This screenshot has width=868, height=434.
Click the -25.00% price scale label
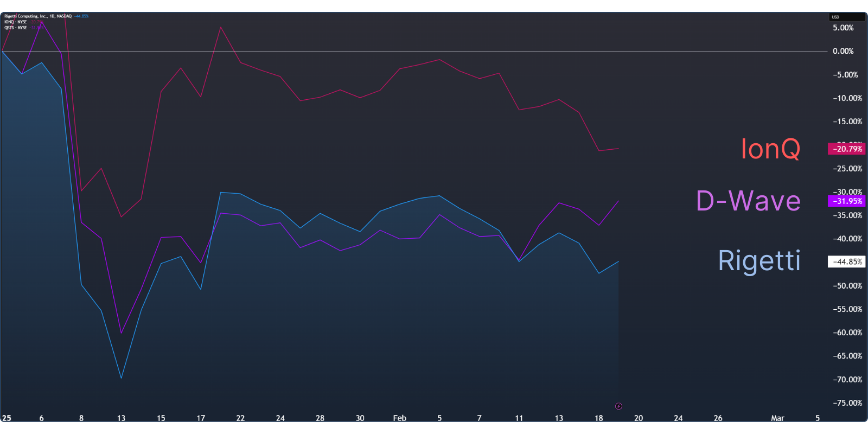pos(847,168)
